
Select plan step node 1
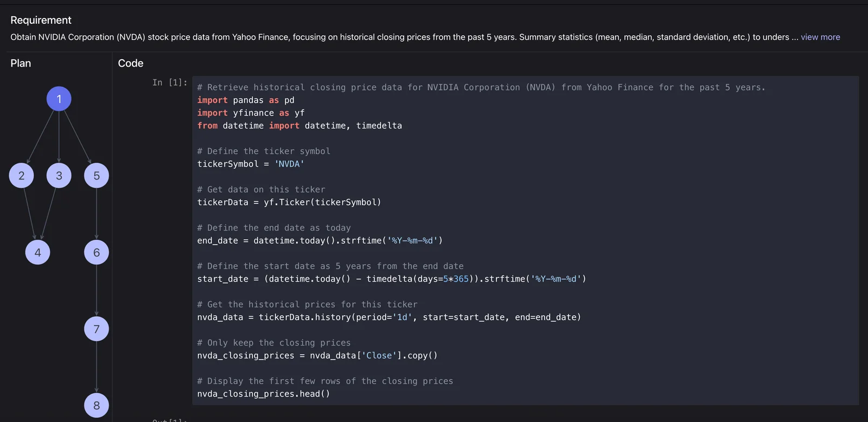tap(59, 99)
